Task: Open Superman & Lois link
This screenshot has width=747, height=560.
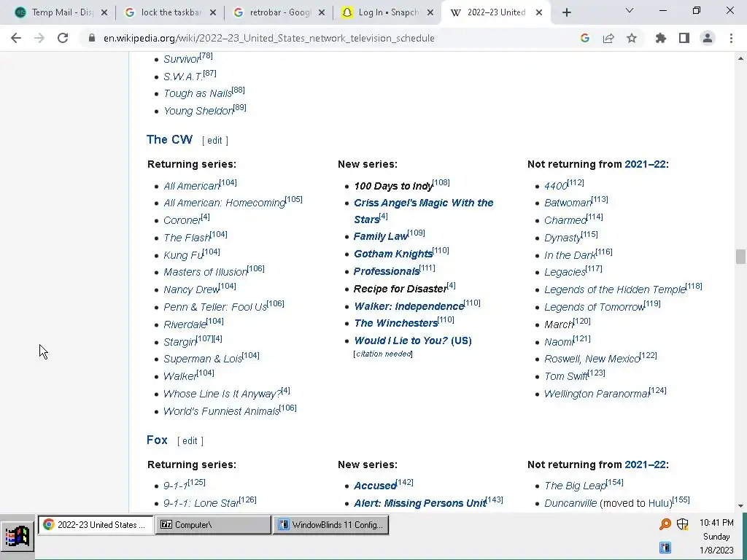Action: (x=203, y=359)
